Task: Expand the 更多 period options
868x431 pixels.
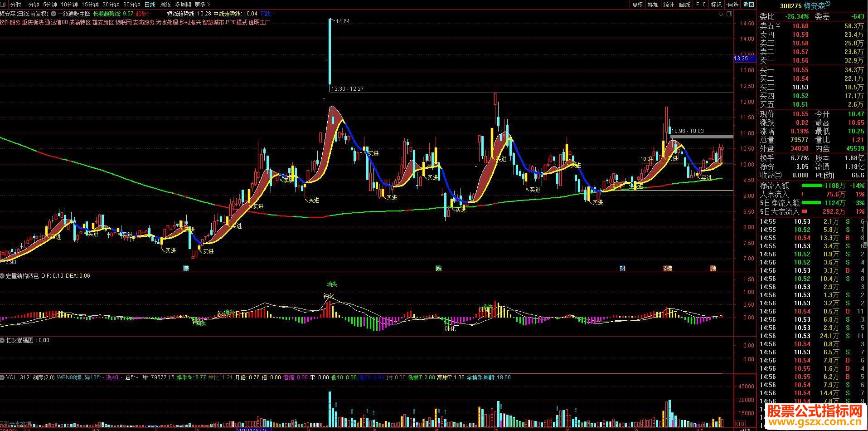Action: click(202, 5)
